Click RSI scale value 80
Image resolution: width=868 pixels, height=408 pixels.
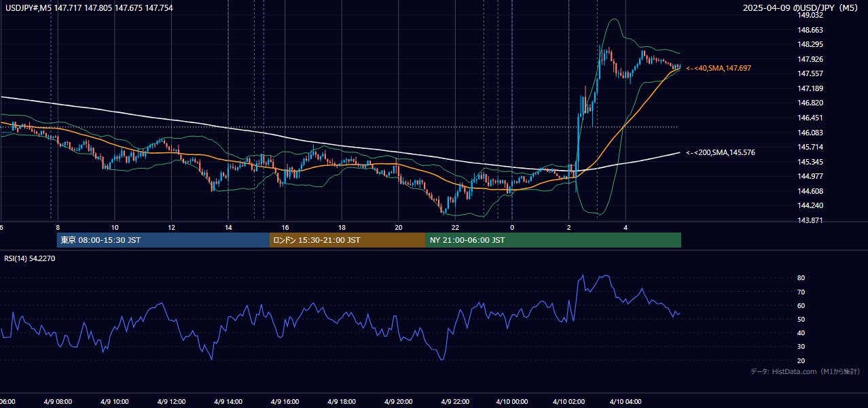click(x=801, y=278)
